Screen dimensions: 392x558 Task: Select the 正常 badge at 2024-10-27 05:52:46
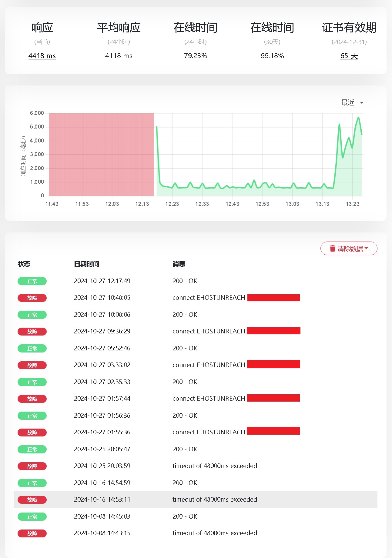32,349
